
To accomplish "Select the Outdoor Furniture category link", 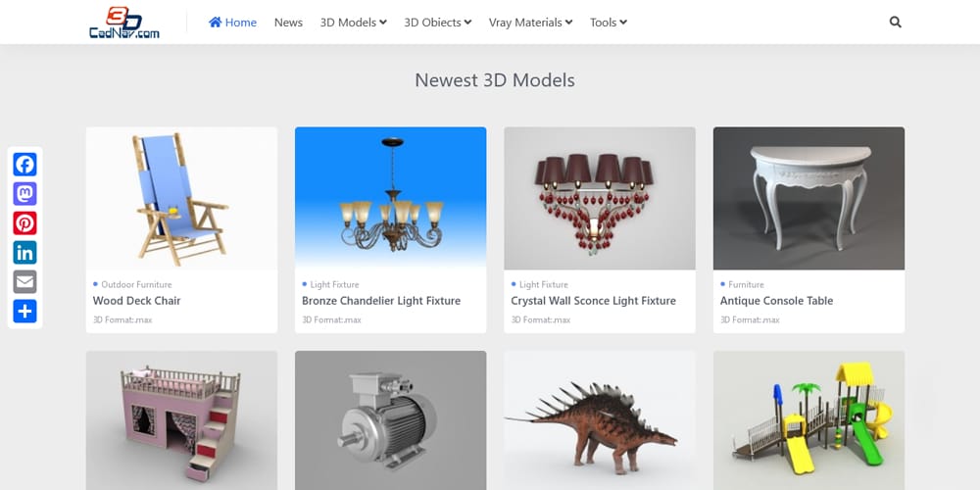I will (x=136, y=284).
